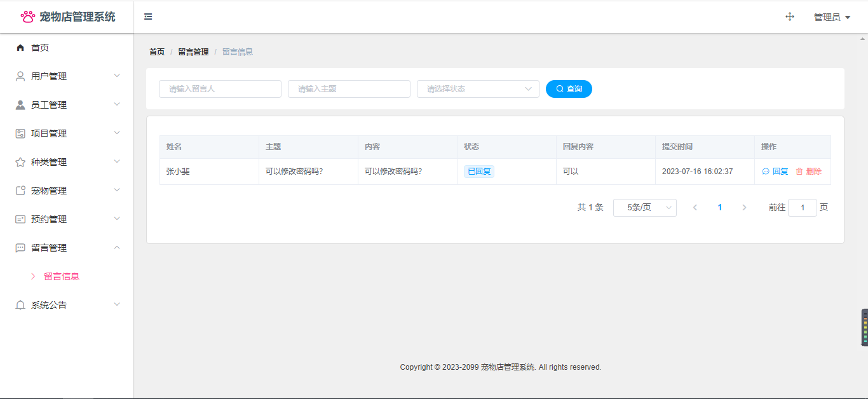Click the person icon for 员工管理
Viewport: 868px width, 399px height.
point(20,105)
